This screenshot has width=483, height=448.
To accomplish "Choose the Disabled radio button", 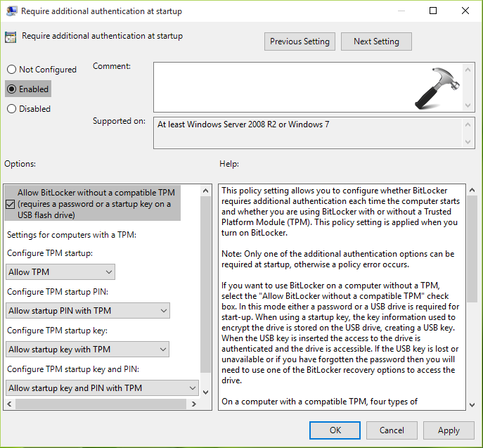I will (11, 109).
